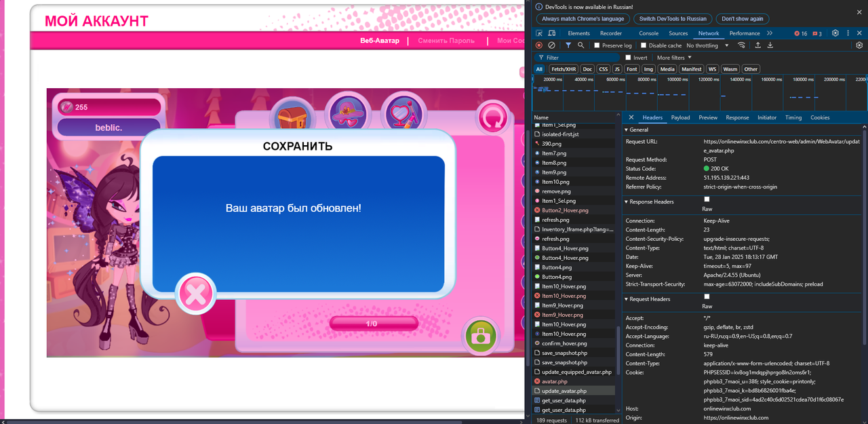Toggle the funnel filter icon in Network toolbar
This screenshot has height=424, width=868.
pyautogui.click(x=568, y=45)
